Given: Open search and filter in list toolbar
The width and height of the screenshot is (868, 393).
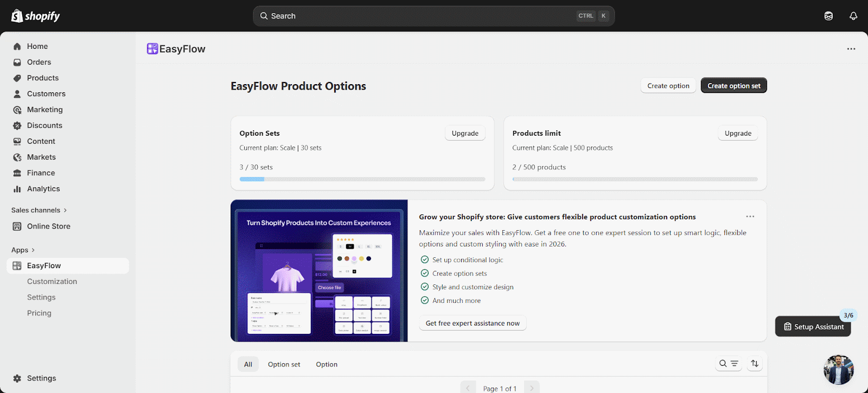Looking at the screenshot, I should pyautogui.click(x=729, y=364).
